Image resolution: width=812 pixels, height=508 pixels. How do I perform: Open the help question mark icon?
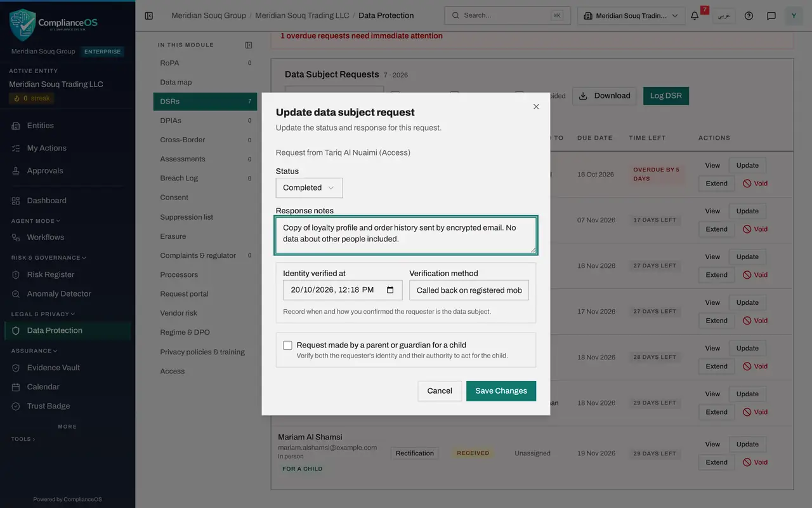point(749,16)
